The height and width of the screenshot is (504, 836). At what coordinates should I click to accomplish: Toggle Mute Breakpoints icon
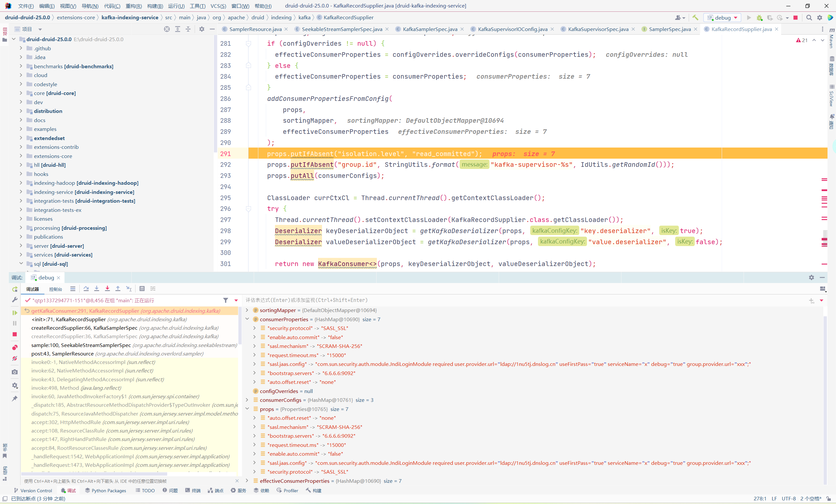(x=15, y=358)
